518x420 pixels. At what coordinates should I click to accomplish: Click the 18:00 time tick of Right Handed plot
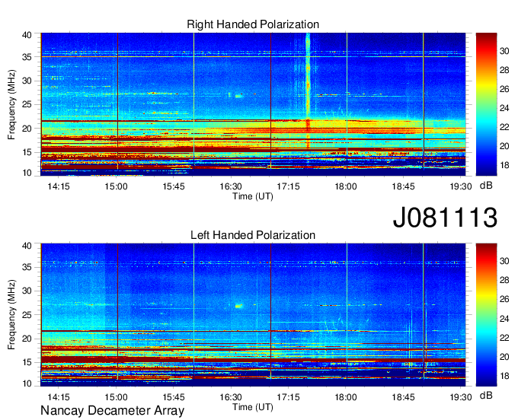[346, 186]
